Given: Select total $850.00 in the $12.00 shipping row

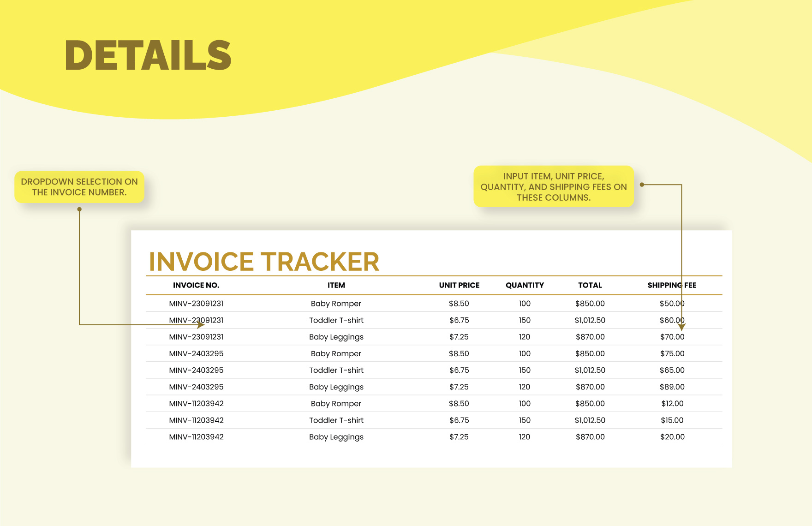Looking at the screenshot, I should 590,403.
